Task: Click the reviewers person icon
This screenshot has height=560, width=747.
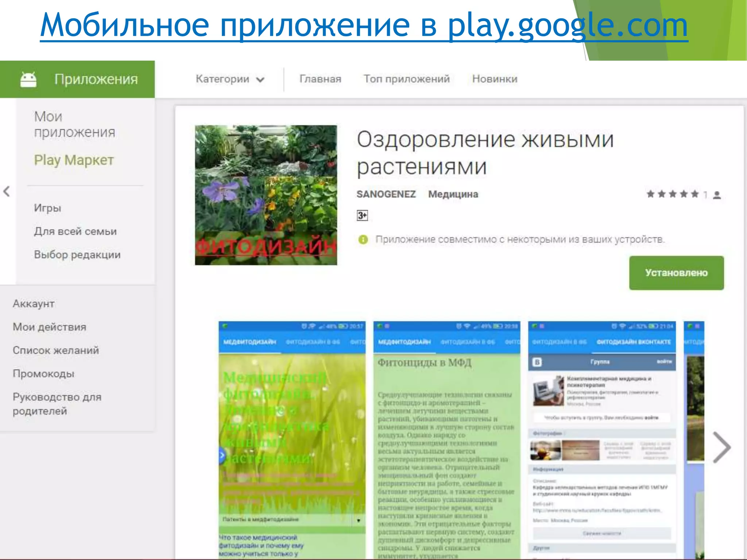Action: pyautogui.click(x=717, y=195)
